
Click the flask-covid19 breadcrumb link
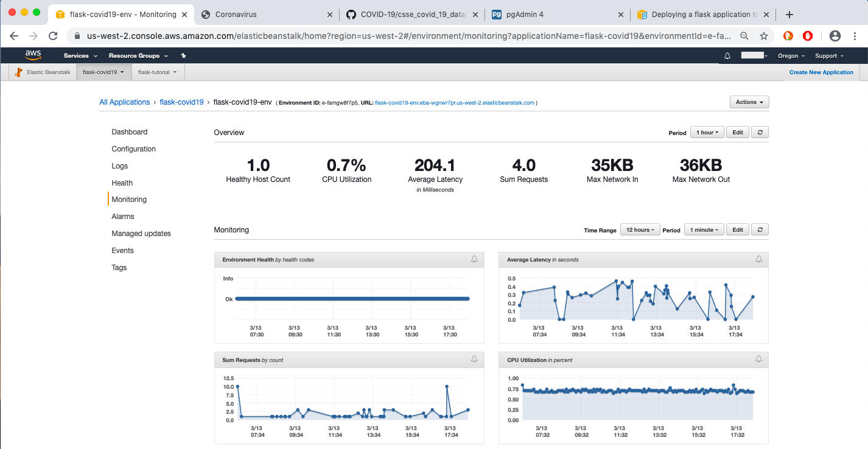(x=181, y=102)
